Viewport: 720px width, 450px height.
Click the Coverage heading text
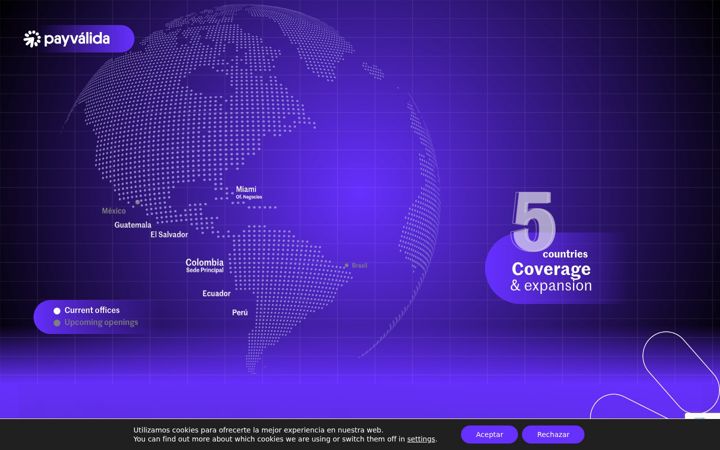[x=551, y=269]
